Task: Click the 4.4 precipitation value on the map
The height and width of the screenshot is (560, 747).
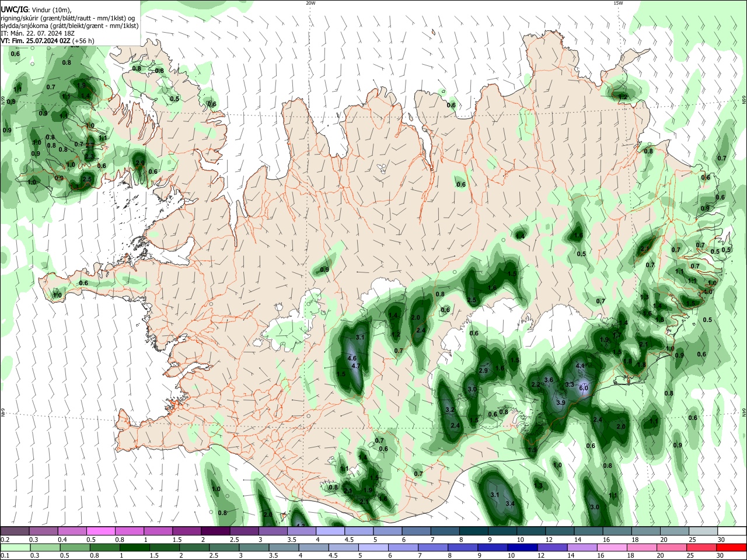Action: 580,366
